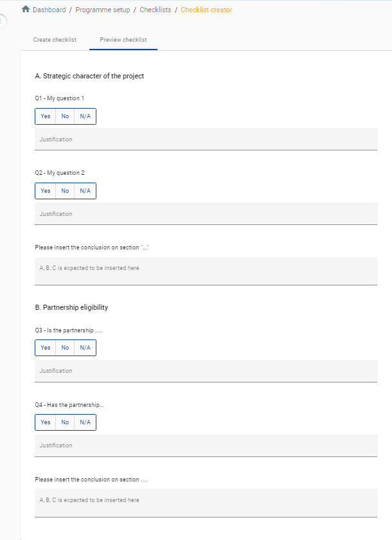This screenshot has width=392, height=540.
Task: Navigate to the Checklists breadcrumb
Action: pyautogui.click(x=156, y=10)
